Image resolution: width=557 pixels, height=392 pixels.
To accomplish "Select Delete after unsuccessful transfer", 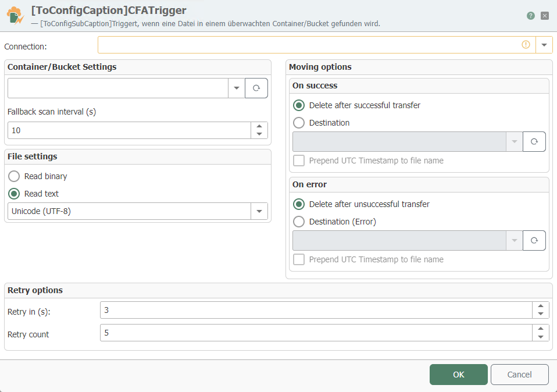I will (x=299, y=204).
